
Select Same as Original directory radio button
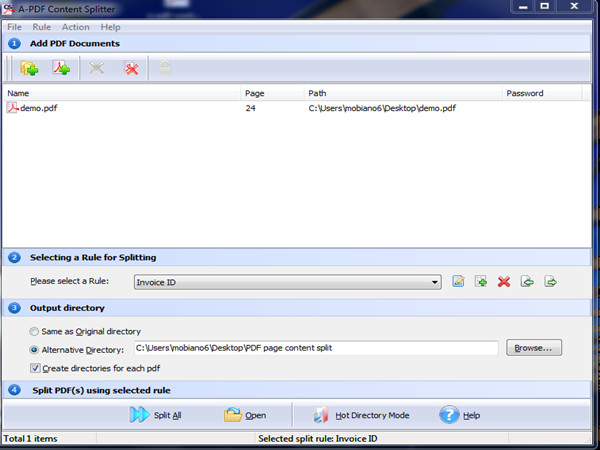(x=34, y=331)
